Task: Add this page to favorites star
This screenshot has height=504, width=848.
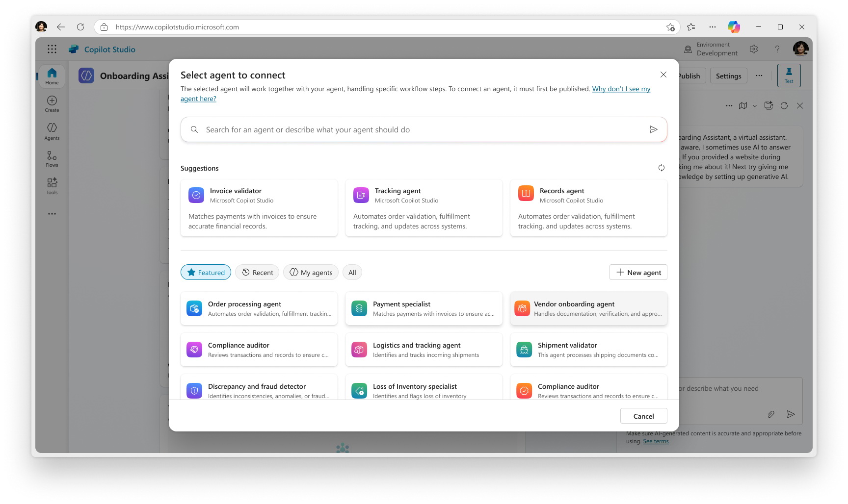Action: 670,27
